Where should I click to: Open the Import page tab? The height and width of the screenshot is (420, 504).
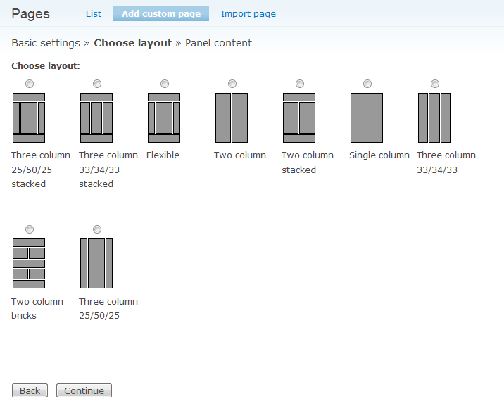(248, 14)
